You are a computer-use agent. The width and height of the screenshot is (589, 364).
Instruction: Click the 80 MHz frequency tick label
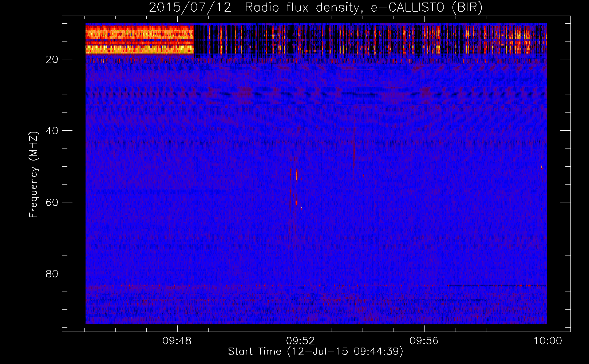point(52,274)
